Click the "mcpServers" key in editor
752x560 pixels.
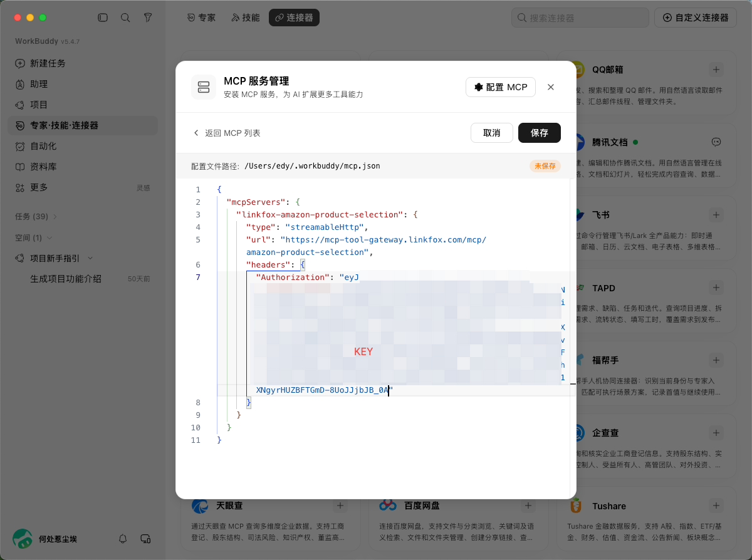256,202
